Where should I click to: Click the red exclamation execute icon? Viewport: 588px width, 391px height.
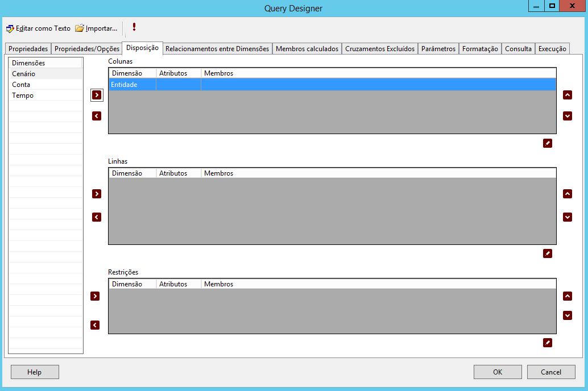(x=134, y=27)
